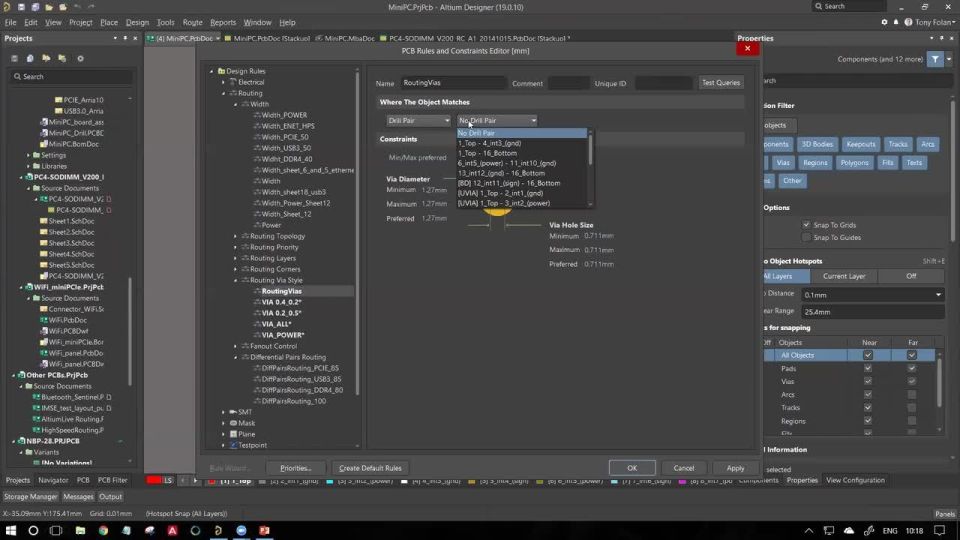Expand Fanout Control node
The height and width of the screenshot is (540, 960).
point(236,347)
